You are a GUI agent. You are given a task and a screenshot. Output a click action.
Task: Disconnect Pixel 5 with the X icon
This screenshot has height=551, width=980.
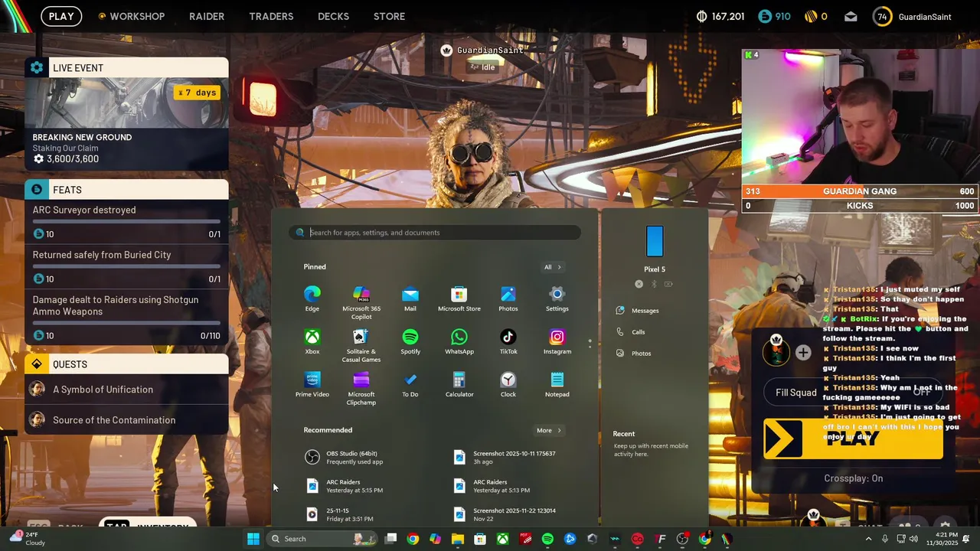click(x=639, y=284)
